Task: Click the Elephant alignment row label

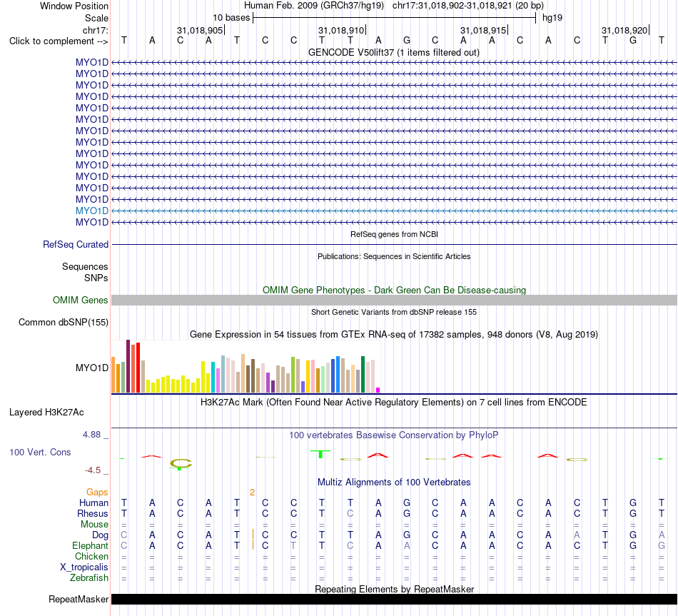Action: [x=91, y=546]
